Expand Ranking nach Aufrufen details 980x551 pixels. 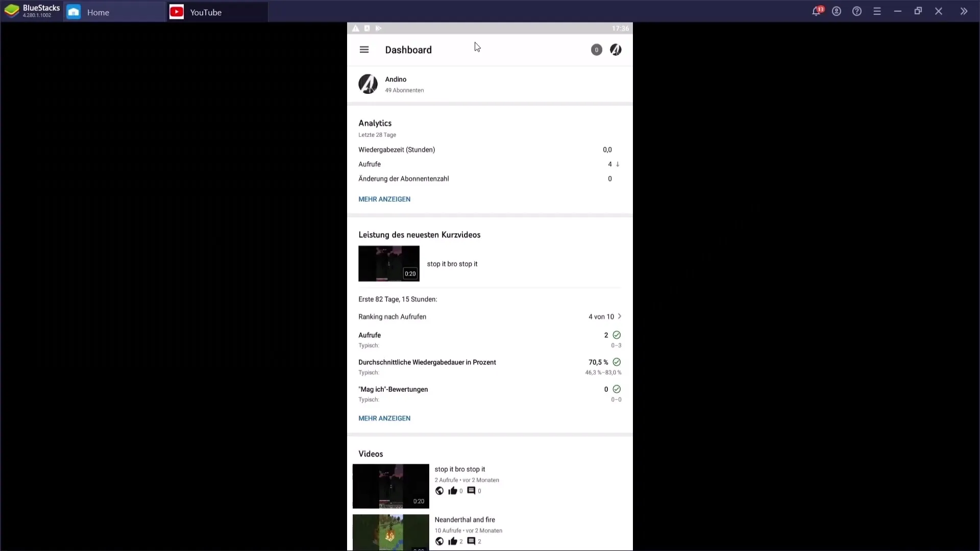(620, 316)
